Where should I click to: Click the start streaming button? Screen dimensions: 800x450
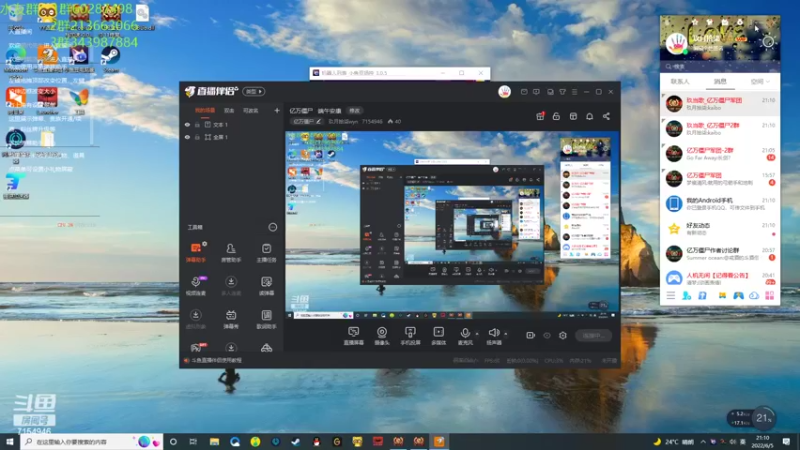click(x=594, y=335)
